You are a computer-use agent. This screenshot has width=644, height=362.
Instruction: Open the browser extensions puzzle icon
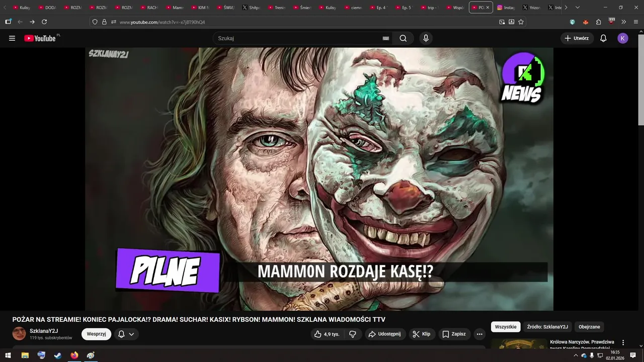coord(598,22)
